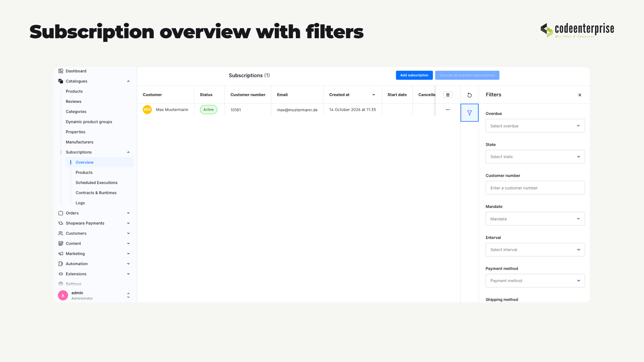Screen dimensions: 644x362
Task: Click the Shopware Payments icon
Action: click(x=61, y=223)
